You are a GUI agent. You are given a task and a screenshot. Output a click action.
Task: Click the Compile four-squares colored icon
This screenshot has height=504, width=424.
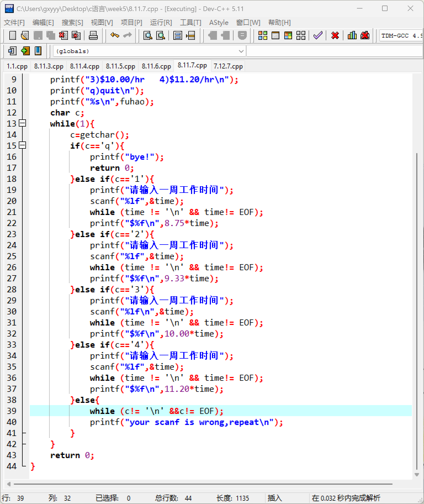(263, 35)
